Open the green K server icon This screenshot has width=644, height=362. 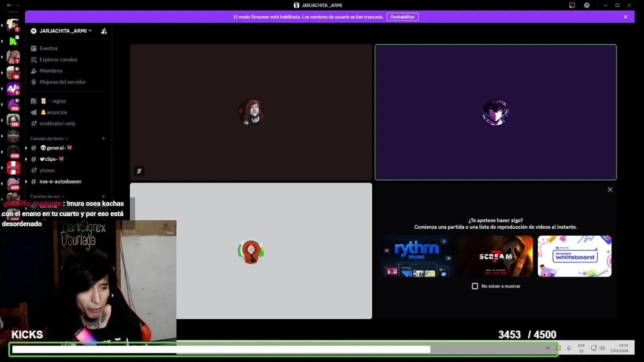point(13,40)
